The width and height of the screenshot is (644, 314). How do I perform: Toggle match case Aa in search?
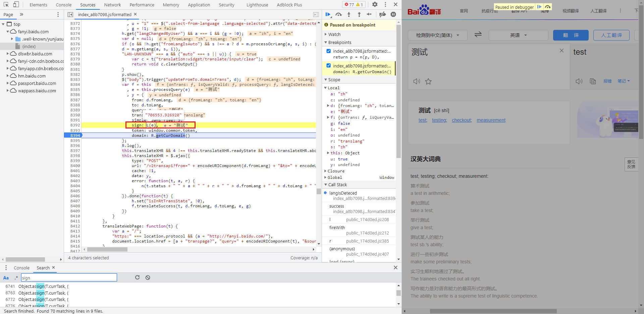(x=6, y=278)
